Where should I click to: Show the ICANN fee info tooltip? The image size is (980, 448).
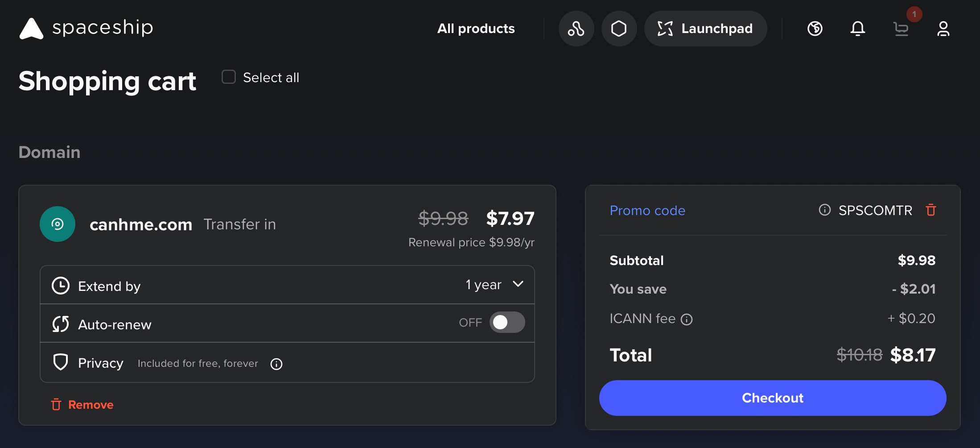(x=687, y=319)
